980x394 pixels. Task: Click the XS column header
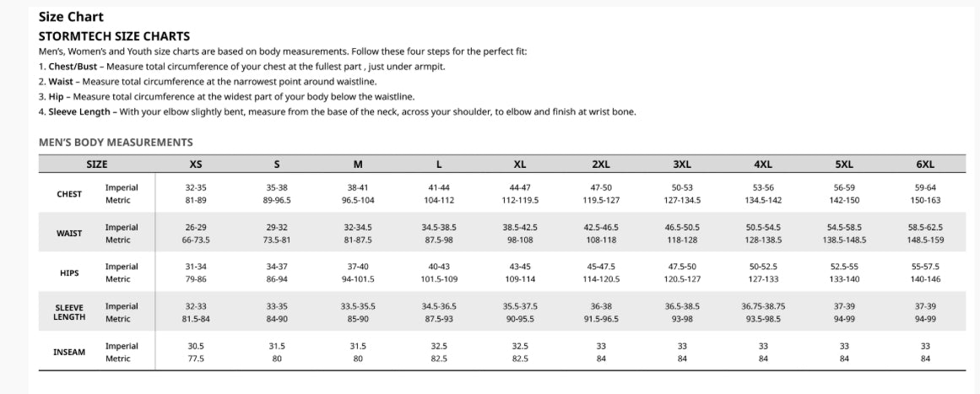pyautogui.click(x=196, y=164)
